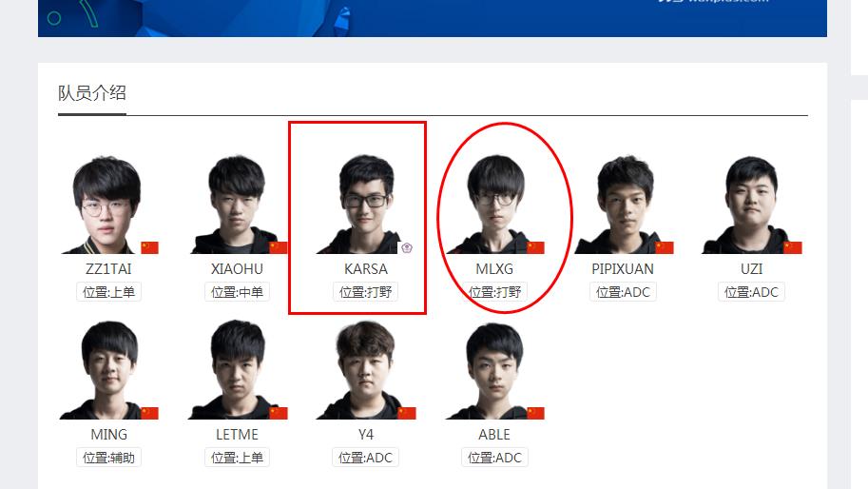Click the KARSA player name

point(366,269)
